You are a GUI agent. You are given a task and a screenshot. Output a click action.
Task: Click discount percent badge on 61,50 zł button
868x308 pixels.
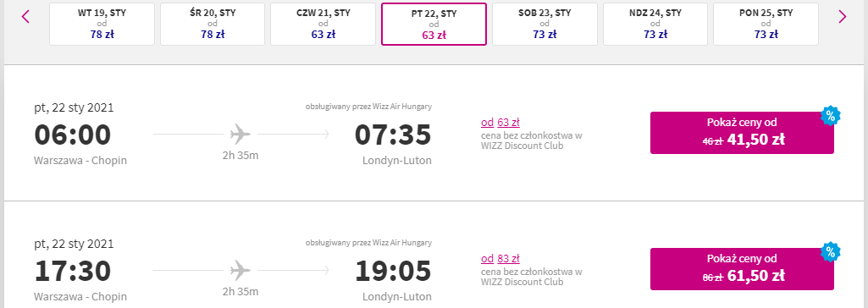coord(830,251)
